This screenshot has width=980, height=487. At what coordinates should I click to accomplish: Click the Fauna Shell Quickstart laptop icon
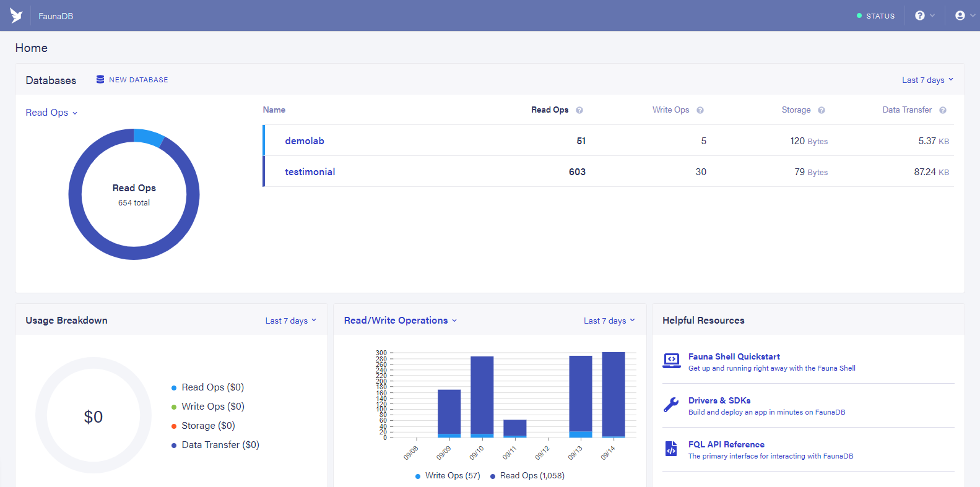pyautogui.click(x=672, y=361)
